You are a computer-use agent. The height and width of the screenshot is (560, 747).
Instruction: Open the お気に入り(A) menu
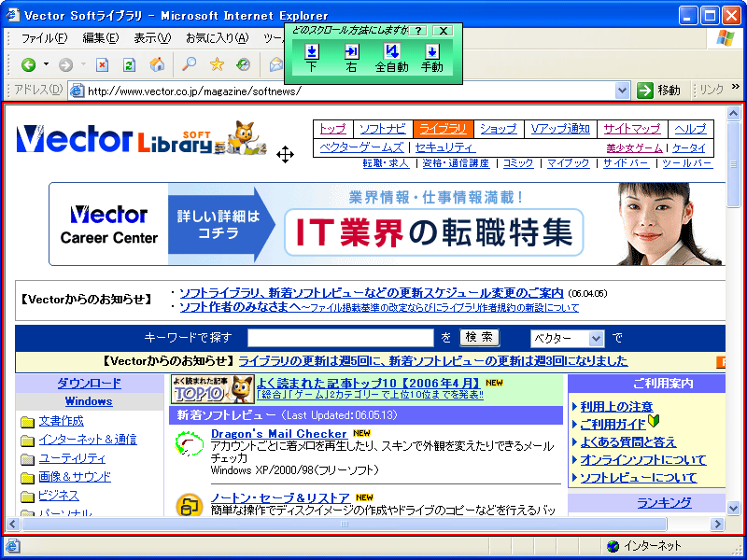(x=218, y=38)
